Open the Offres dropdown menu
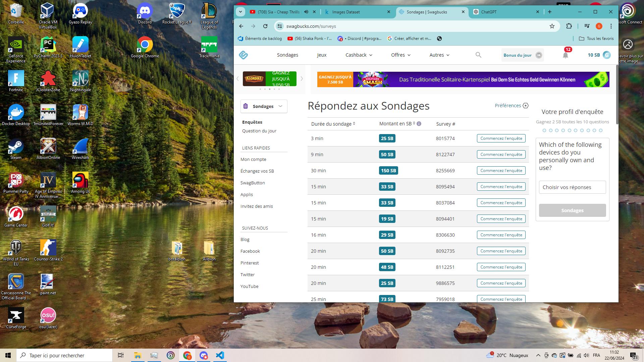 399,55
